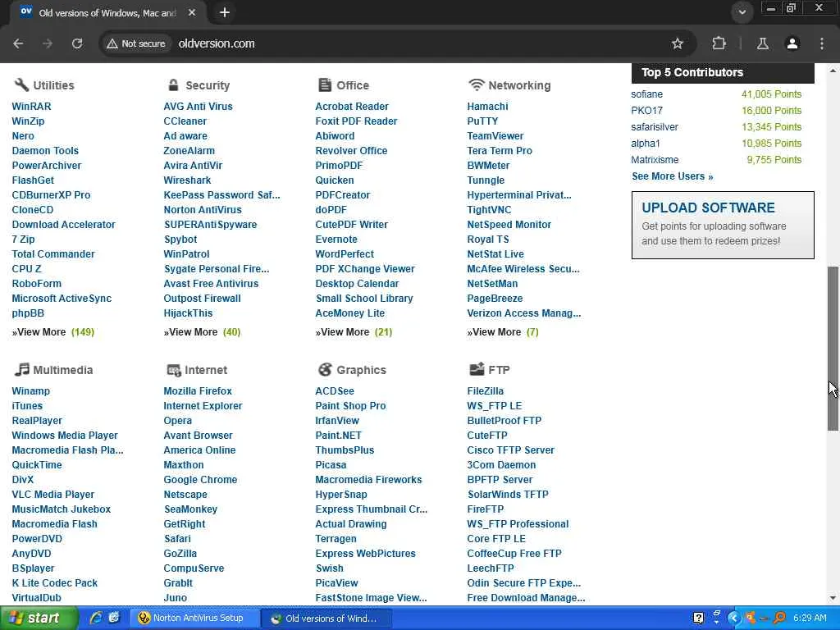Image resolution: width=840 pixels, height=630 pixels.
Task: Switch to Old versions of Wind... taskbar item
Action: [x=326, y=619]
